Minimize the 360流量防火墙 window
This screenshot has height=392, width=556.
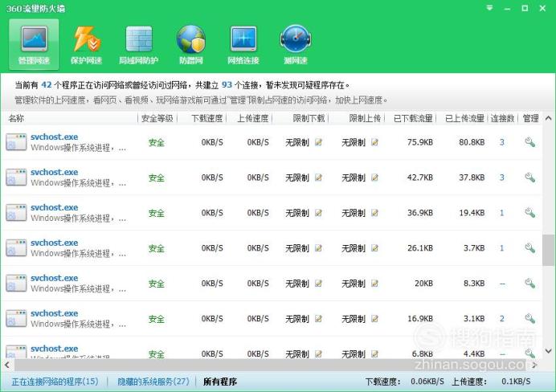point(508,9)
